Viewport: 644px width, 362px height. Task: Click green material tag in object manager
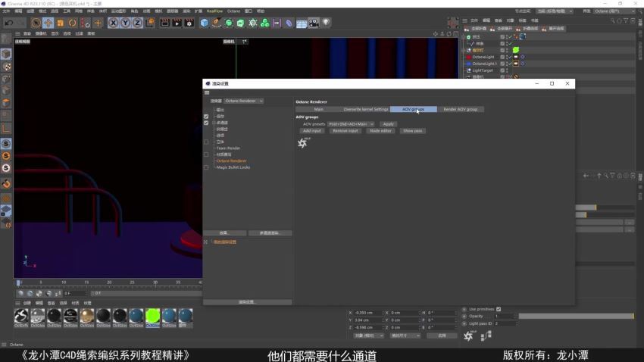coord(516,50)
